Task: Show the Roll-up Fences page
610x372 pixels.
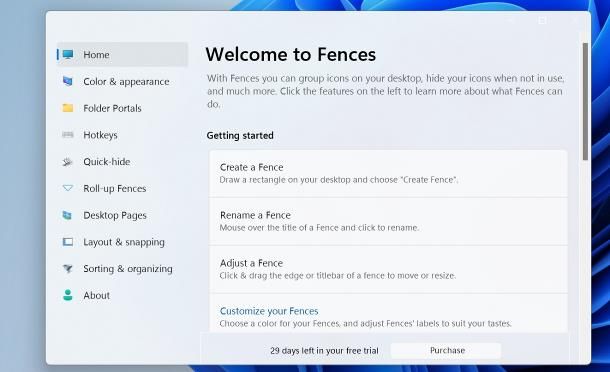Action: (x=114, y=189)
